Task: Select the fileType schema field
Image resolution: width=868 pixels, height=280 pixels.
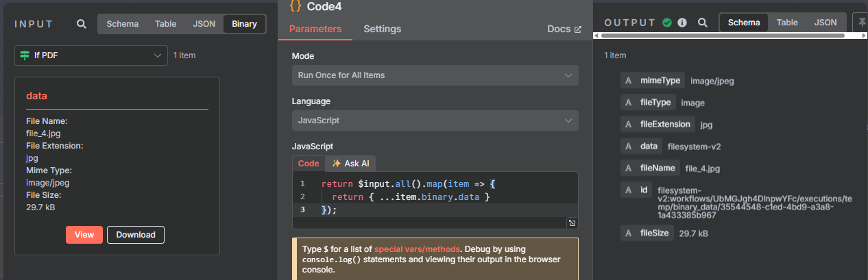Action: [649, 103]
